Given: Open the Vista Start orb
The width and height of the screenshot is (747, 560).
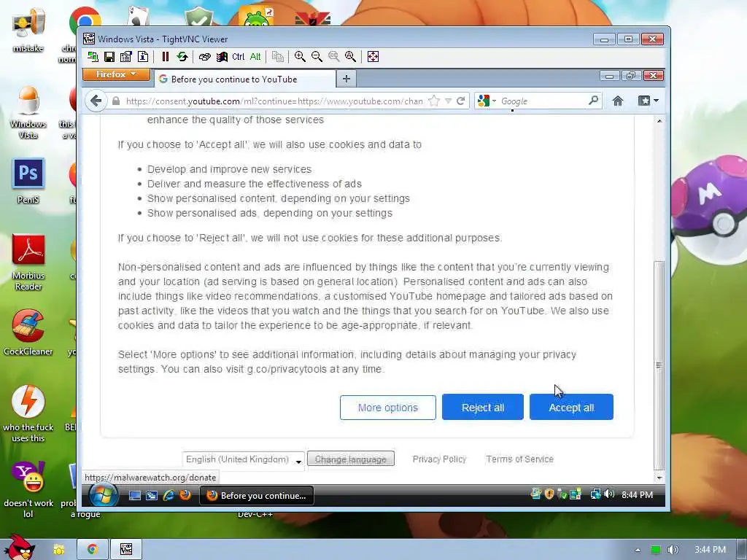Looking at the screenshot, I should click(x=104, y=495).
